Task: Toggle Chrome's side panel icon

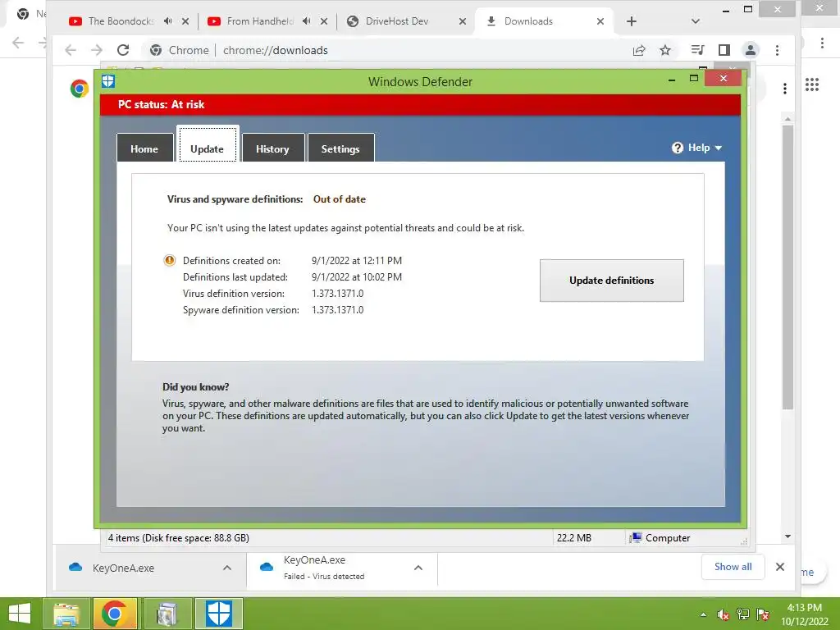Action: click(724, 50)
